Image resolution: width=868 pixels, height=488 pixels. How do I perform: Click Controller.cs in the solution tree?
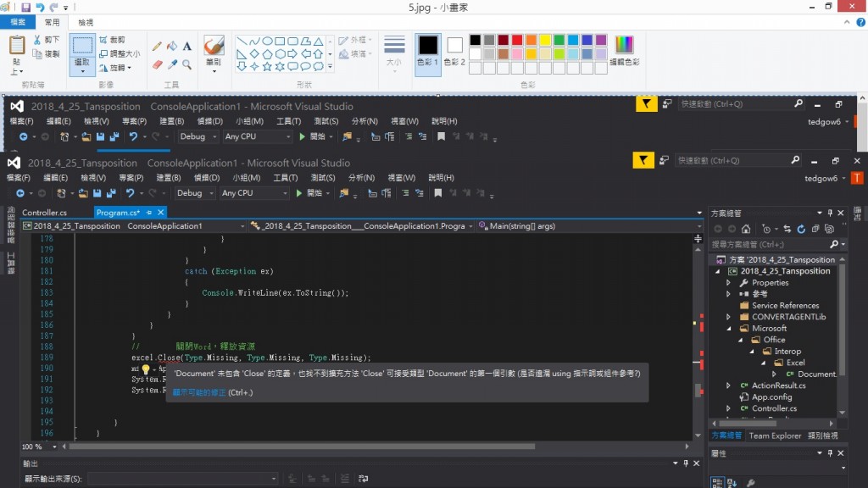pos(774,408)
